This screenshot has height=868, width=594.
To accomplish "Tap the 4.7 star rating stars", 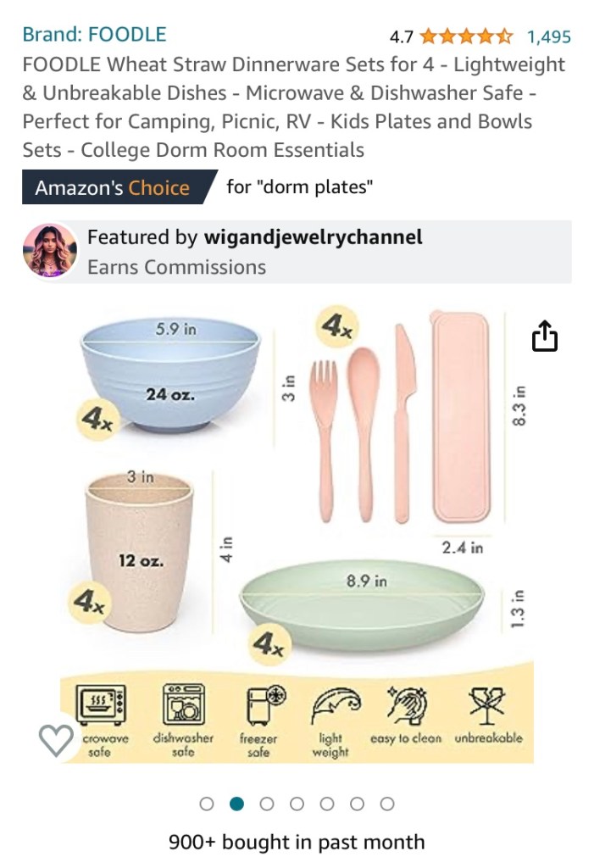I will [x=466, y=36].
